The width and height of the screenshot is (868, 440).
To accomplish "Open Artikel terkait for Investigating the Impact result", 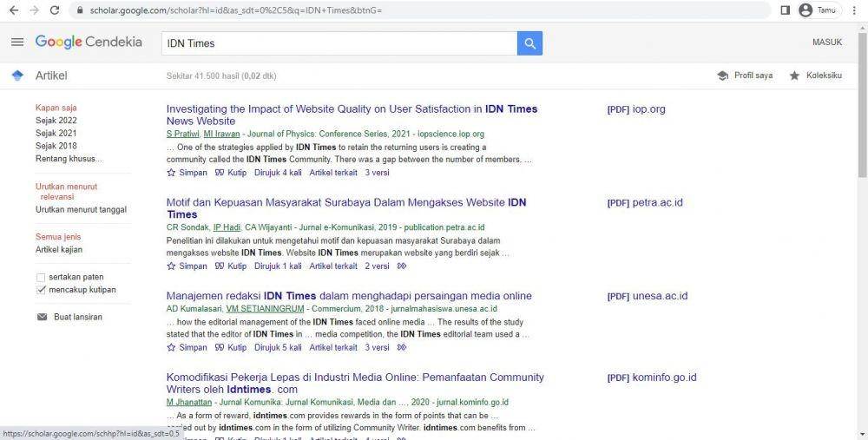I will [x=333, y=173].
